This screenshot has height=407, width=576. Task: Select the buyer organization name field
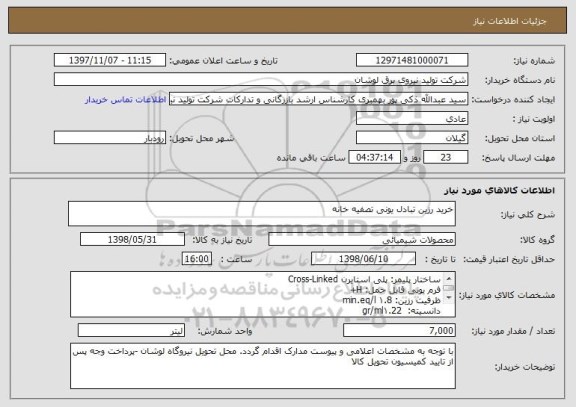point(261,79)
